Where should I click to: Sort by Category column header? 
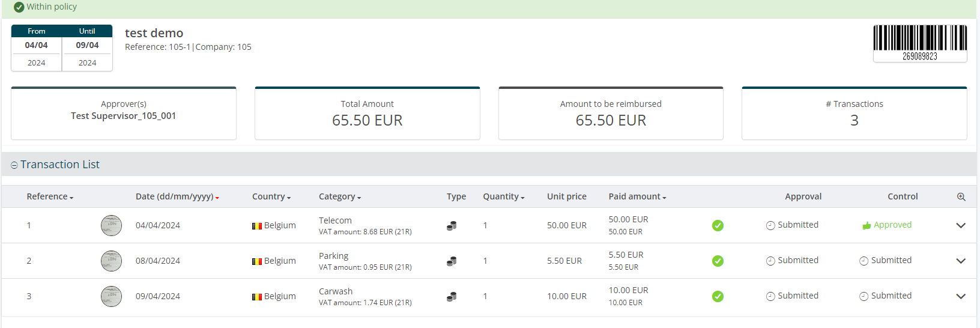[x=339, y=196]
